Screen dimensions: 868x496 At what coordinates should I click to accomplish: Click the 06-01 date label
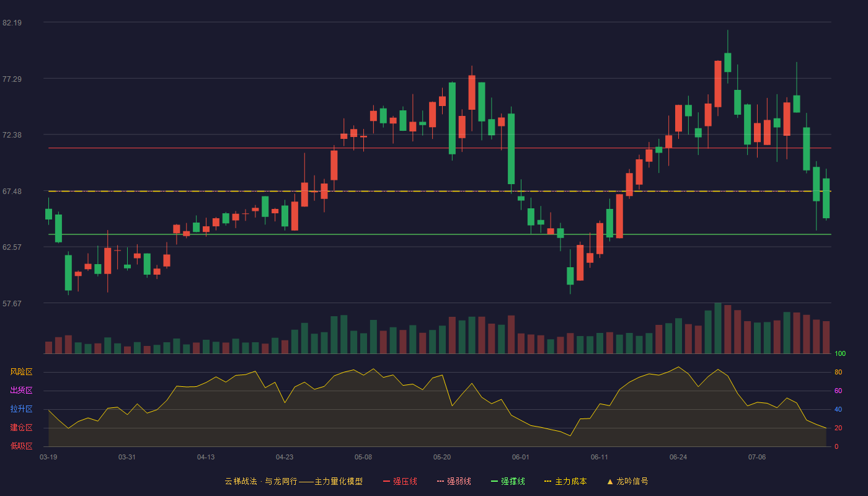[521, 457]
